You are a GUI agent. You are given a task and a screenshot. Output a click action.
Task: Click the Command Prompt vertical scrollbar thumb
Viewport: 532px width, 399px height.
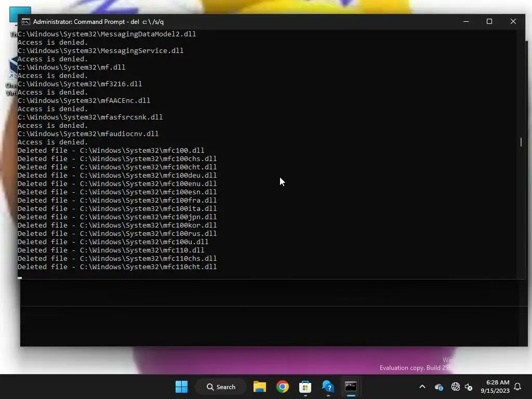[x=521, y=142]
